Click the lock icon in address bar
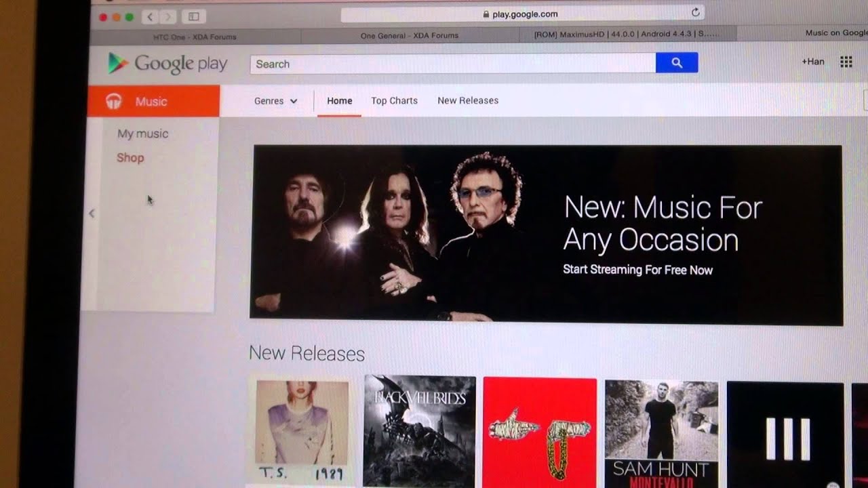This screenshot has width=868, height=488. (486, 14)
